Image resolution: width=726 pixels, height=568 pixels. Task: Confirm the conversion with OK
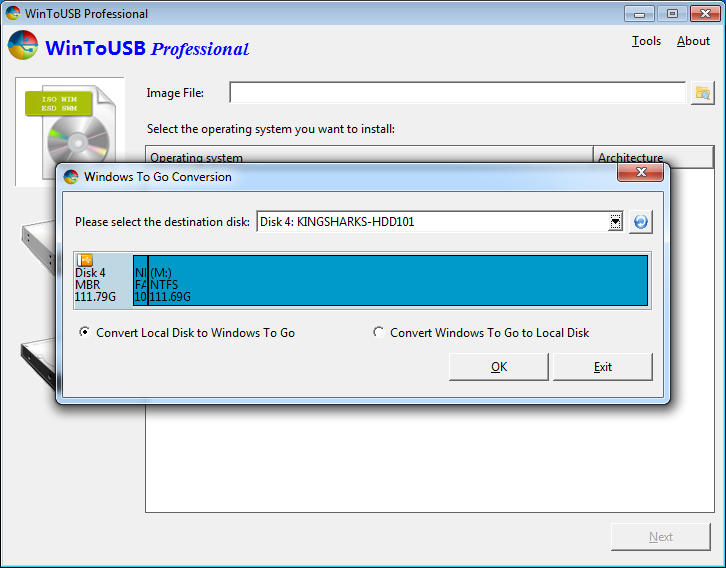coord(499,367)
